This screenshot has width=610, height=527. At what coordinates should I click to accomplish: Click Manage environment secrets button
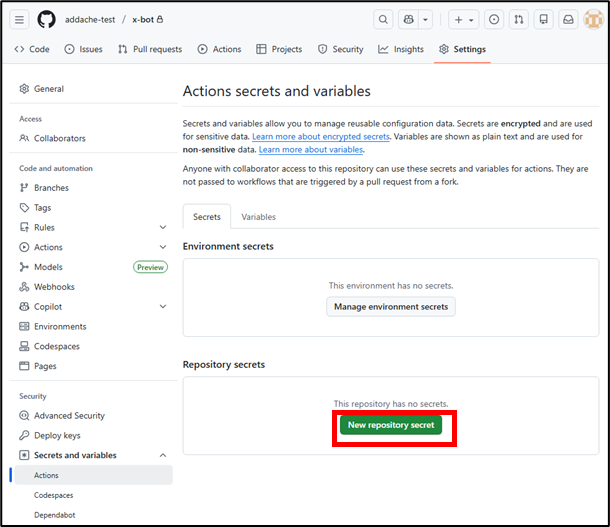pyautogui.click(x=391, y=306)
